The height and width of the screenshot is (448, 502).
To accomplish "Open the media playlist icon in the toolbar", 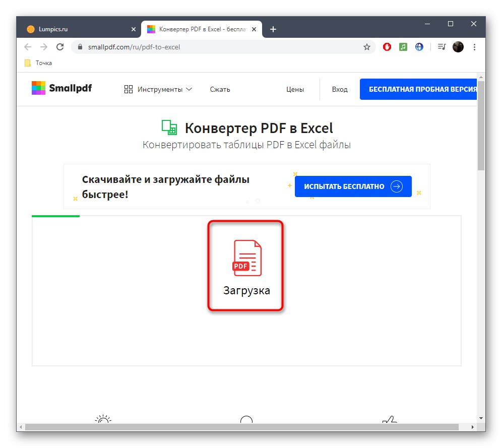I will pyautogui.click(x=441, y=46).
